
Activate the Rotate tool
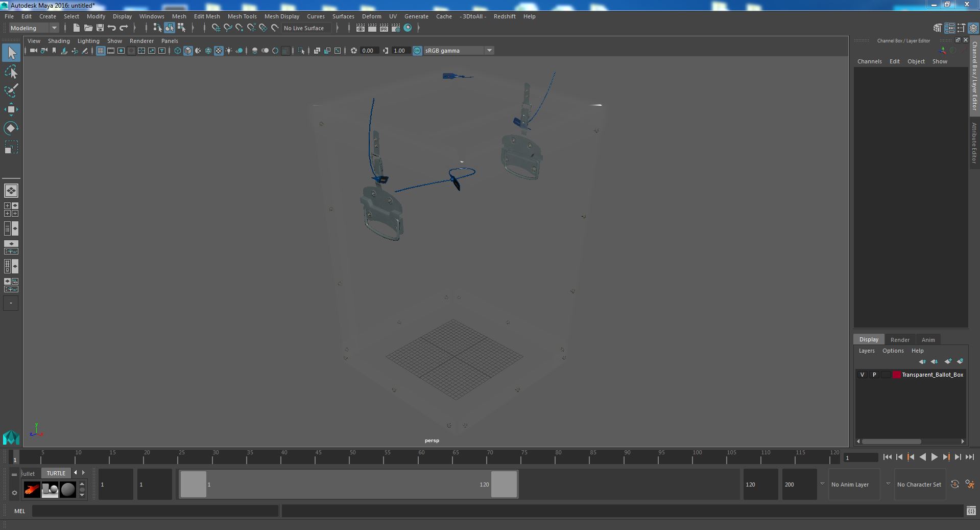[11, 128]
